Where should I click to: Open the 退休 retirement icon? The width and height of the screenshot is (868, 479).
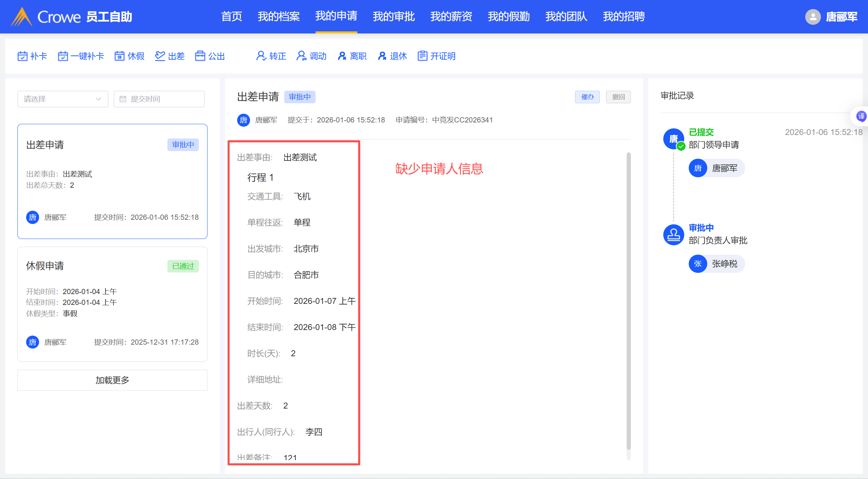(382, 56)
